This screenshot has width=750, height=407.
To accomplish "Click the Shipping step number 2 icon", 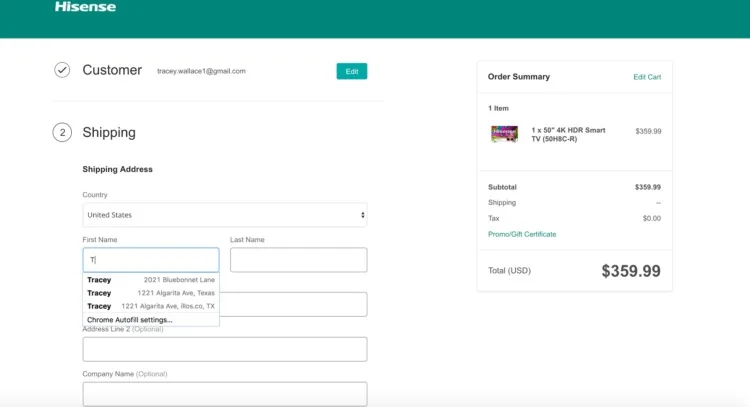I will point(62,132).
